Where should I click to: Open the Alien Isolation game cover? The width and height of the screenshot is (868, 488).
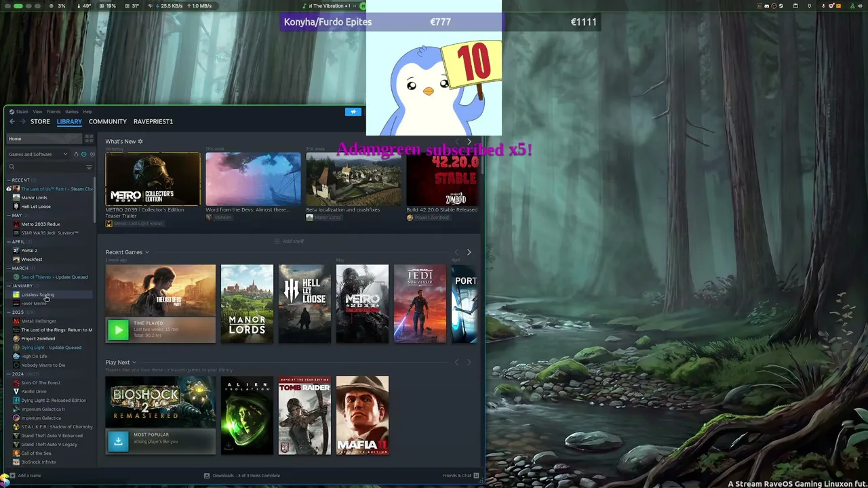point(247,415)
